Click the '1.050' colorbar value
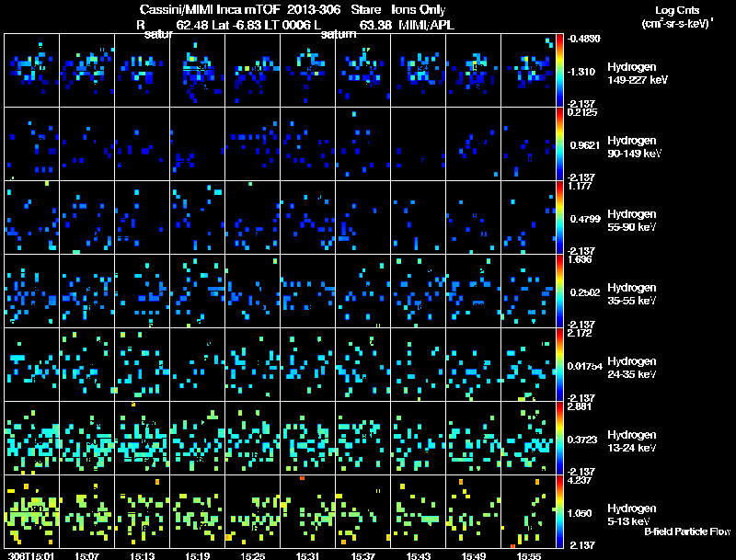 coord(580,513)
